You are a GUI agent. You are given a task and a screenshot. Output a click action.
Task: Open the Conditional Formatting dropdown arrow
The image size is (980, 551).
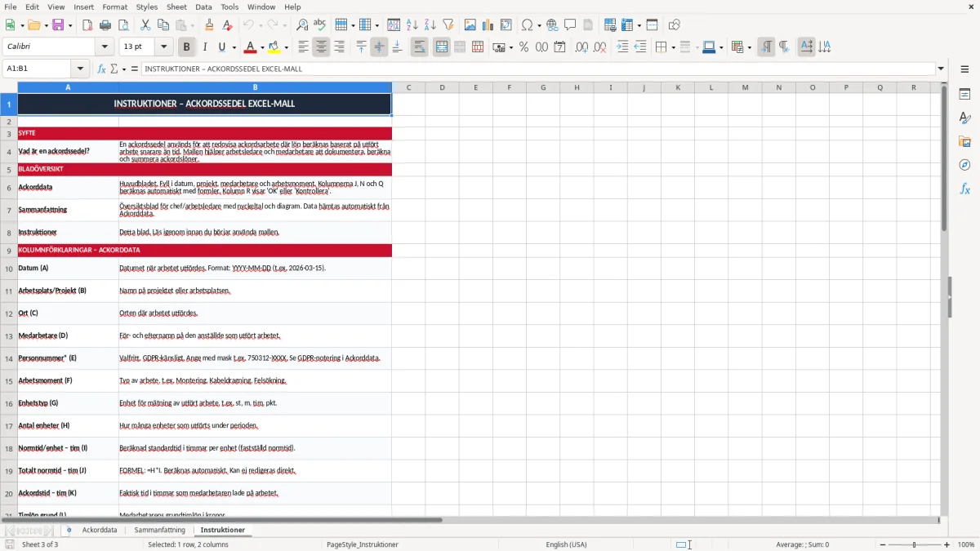749,47
